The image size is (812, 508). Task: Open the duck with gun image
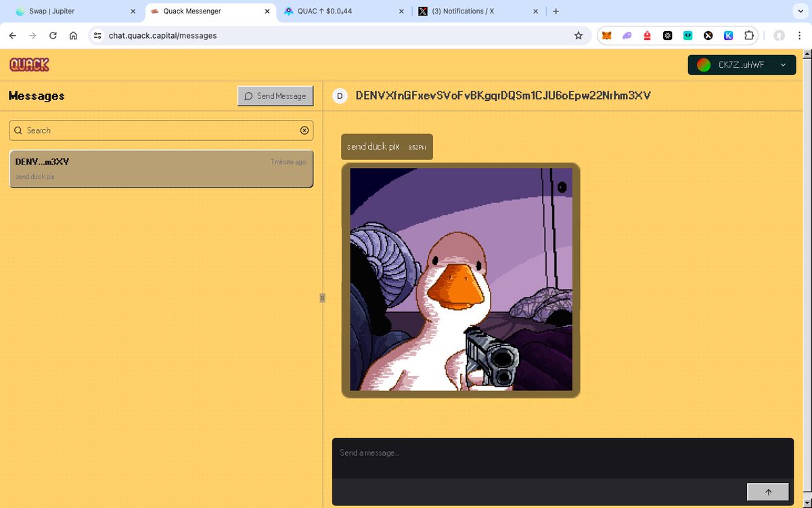coord(461,279)
